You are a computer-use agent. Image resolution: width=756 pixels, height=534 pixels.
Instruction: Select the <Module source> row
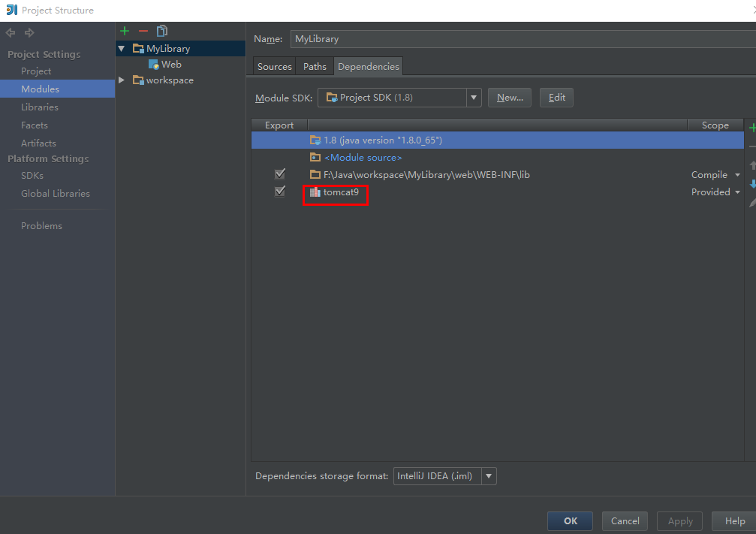point(498,158)
